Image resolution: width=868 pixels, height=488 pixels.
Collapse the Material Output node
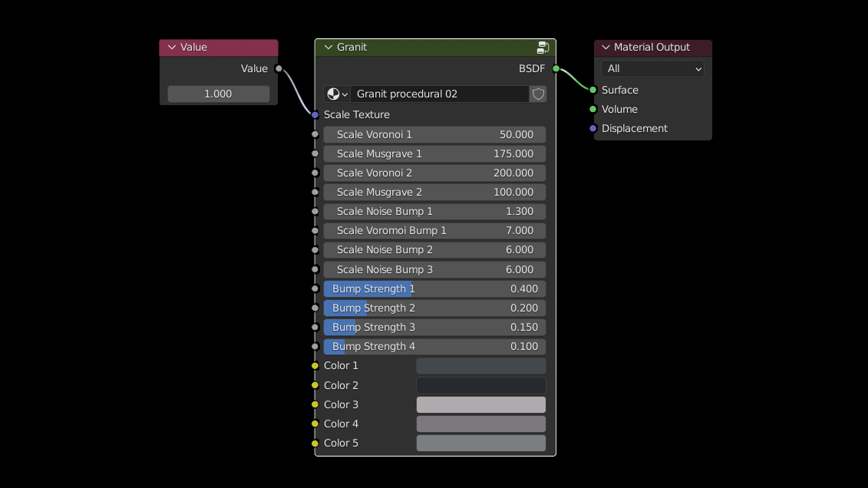[606, 48]
